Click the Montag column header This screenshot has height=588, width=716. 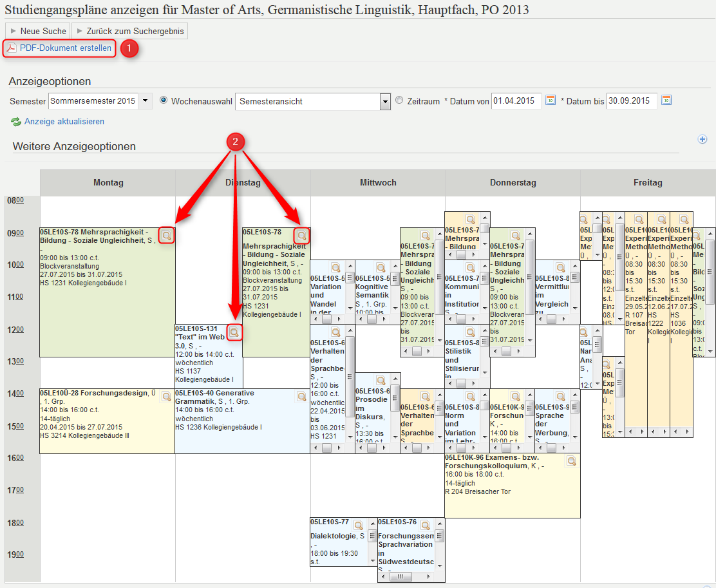(108, 183)
